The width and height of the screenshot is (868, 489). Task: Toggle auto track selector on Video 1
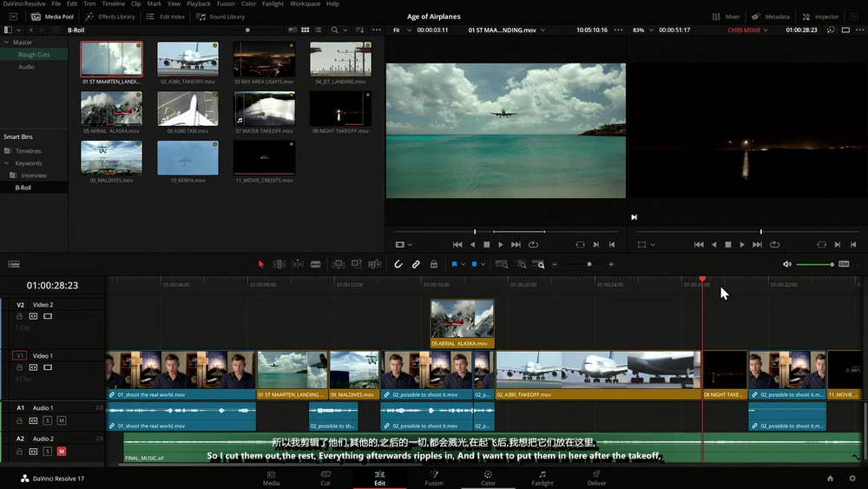coord(33,367)
